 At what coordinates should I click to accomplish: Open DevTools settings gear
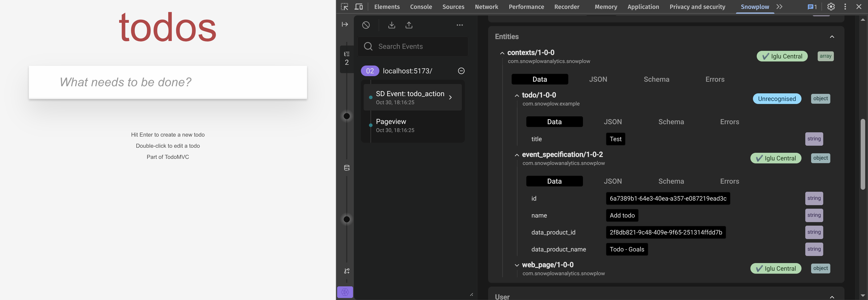point(831,7)
